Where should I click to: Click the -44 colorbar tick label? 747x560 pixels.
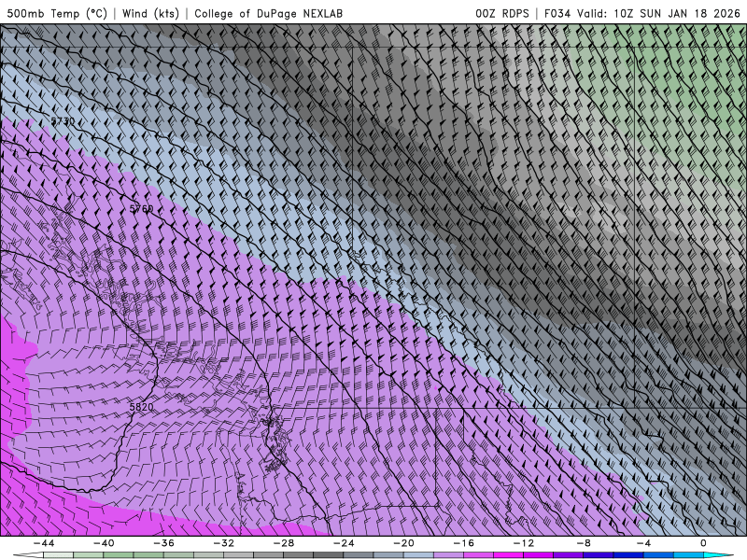(44, 543)
